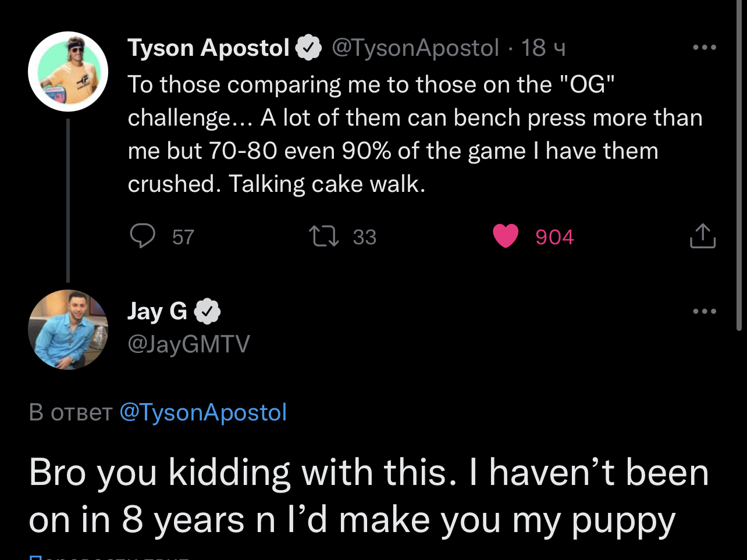This screenshot has height=560, width=747.
Task: Retweet Tyson Apostol's tweet
Action: point(323,237)
